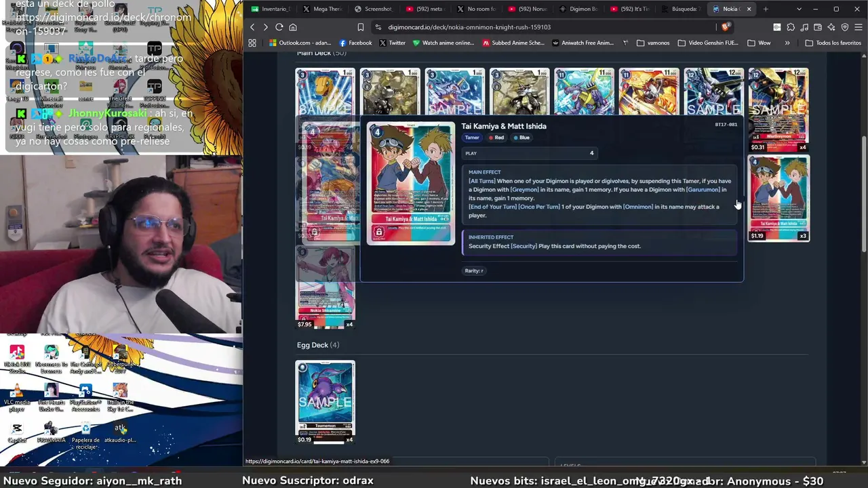The width and height of the screenshot is (868, 488).
Task: Open the first blue main deck card
Action: click(325, 92)
